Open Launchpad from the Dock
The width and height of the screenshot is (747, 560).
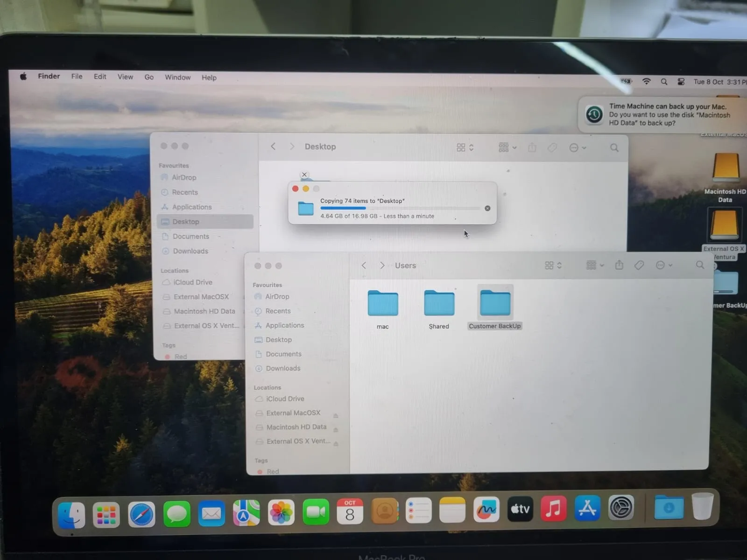point(106,515)
